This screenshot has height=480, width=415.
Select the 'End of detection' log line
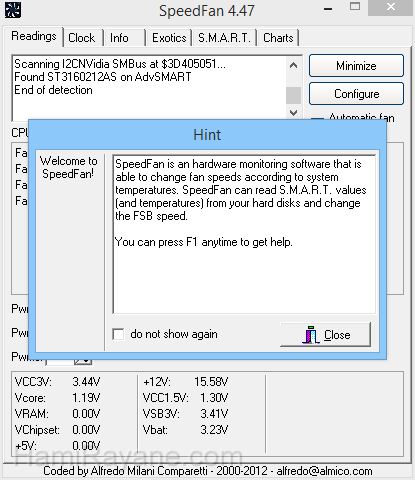pos(53,90)
